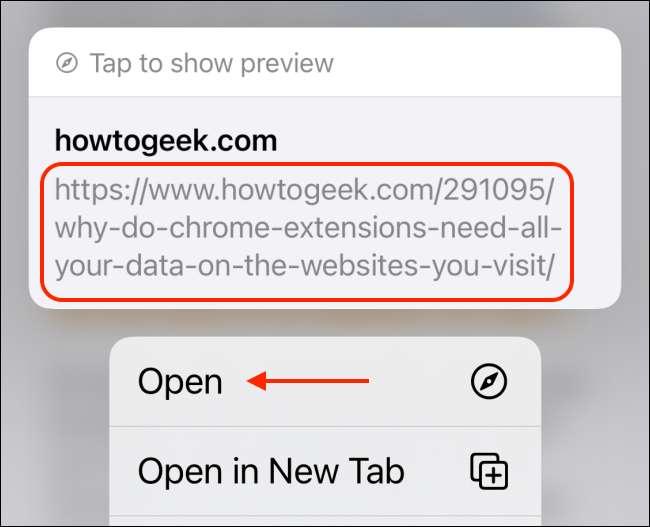Click the word Open in first menu row
Screen dimensions: 650x527
click(x=180, y=382)
